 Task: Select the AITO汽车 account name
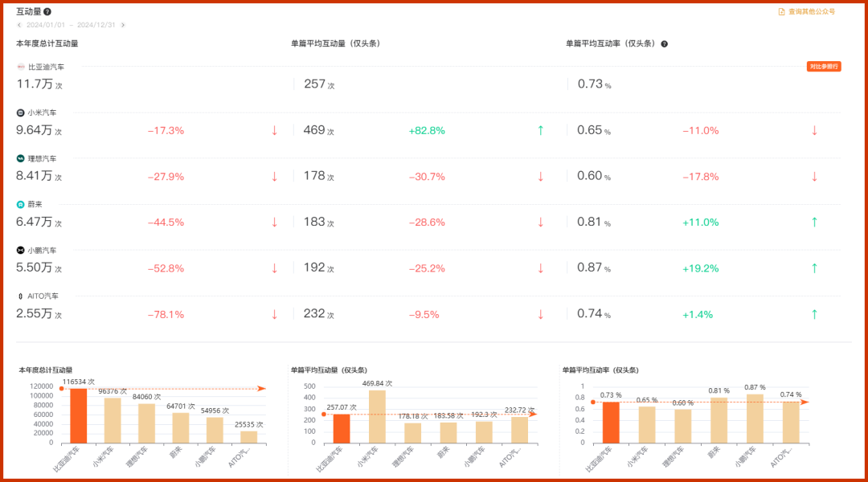click(43, 296)
